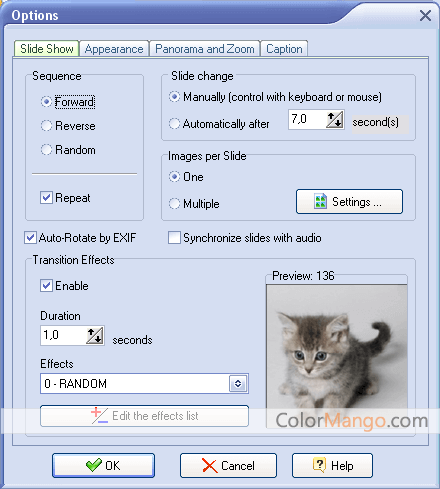Close the Options dialog with X

pyautogui.click(x=425, y=15)
